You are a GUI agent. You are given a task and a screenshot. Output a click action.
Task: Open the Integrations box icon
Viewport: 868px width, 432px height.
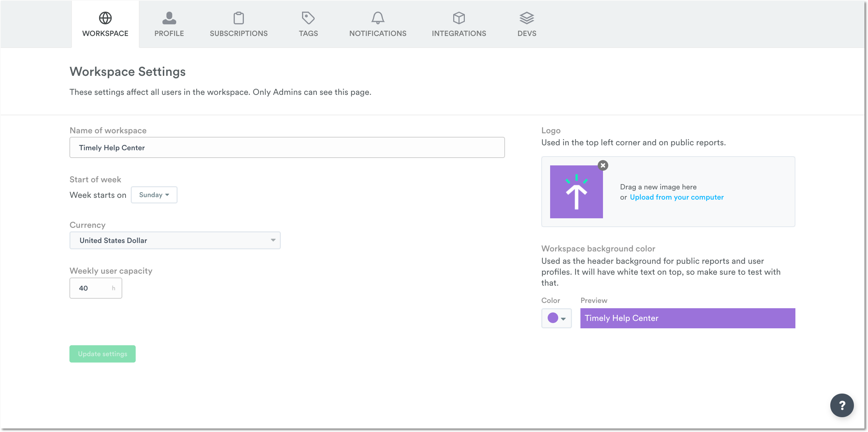(x=459, y=18)
